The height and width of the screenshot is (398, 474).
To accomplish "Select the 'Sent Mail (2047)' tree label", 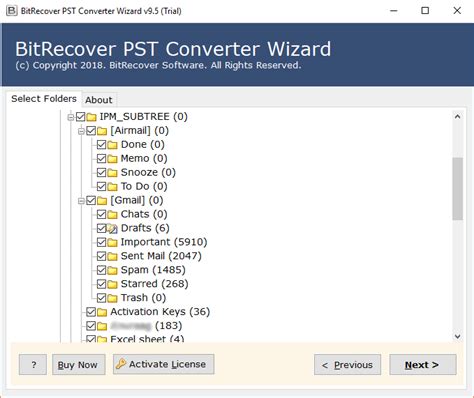I will (x=161, y=256).
